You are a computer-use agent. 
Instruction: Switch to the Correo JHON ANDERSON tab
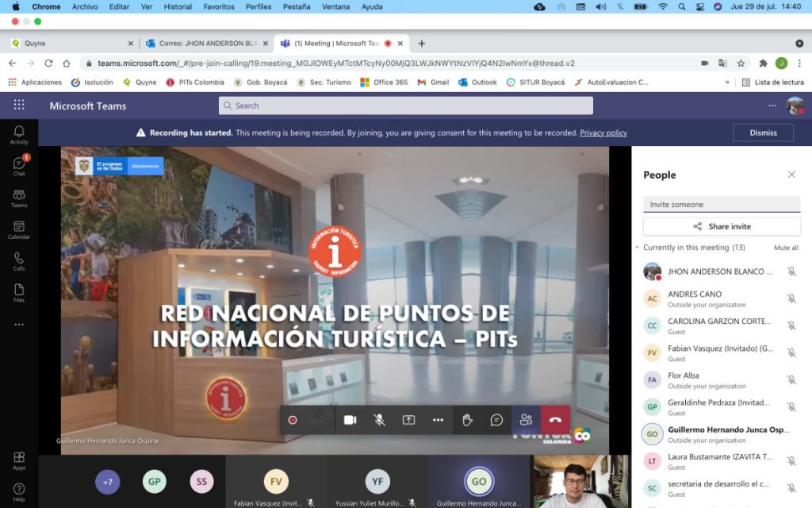(207, 44)
